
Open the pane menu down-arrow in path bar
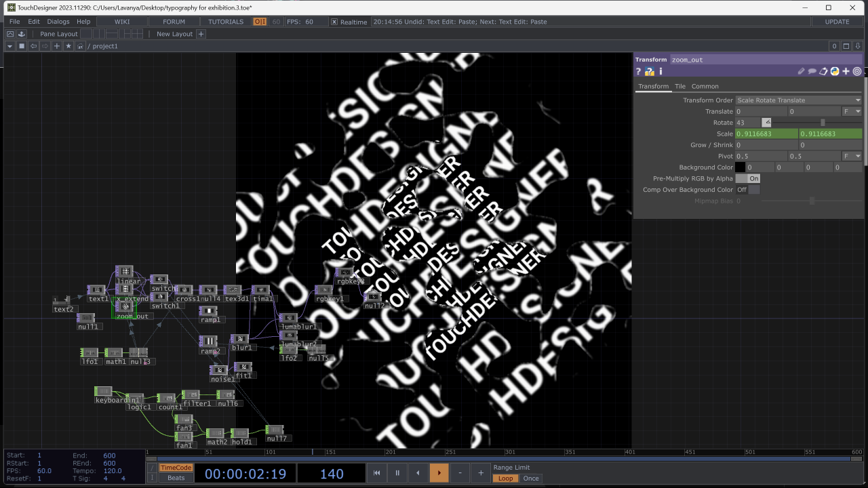[9, 46]
